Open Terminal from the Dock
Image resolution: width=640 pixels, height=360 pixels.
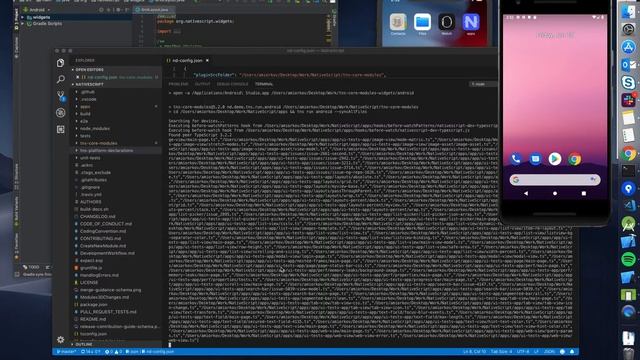coord(628,171)
